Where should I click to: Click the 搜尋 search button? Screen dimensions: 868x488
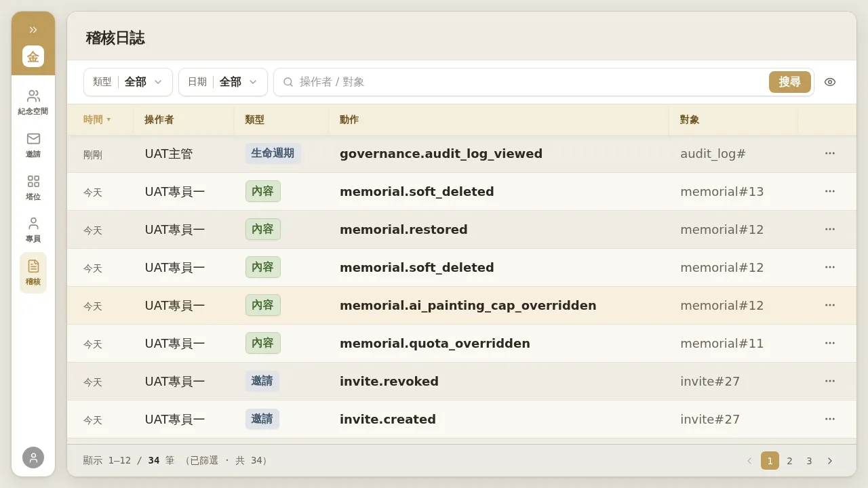(x=790, y=82)
